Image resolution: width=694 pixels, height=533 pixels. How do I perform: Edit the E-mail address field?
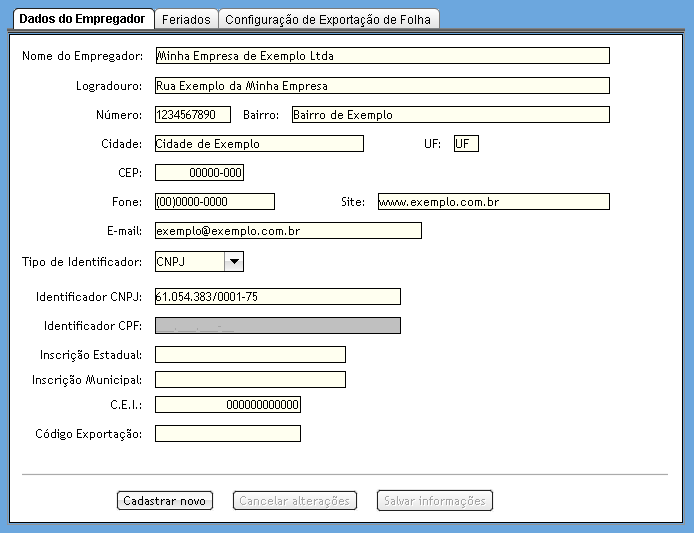(288, 231)
